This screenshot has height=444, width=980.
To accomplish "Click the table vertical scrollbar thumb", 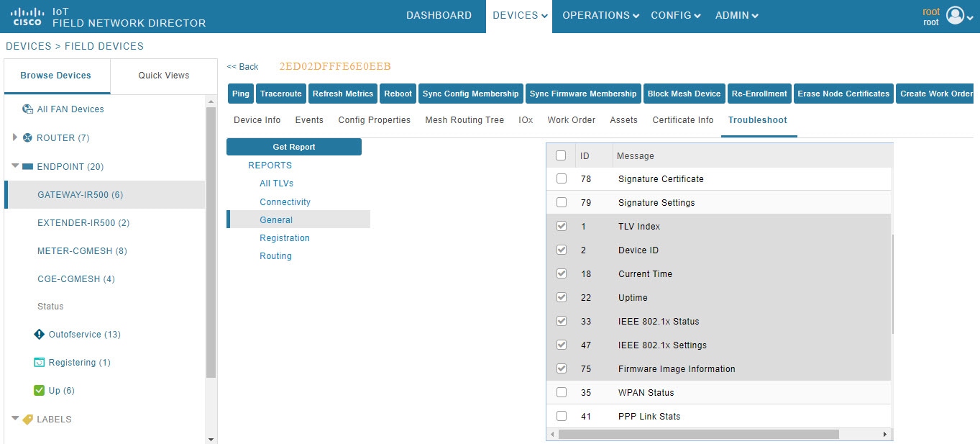I will [893, 284].
